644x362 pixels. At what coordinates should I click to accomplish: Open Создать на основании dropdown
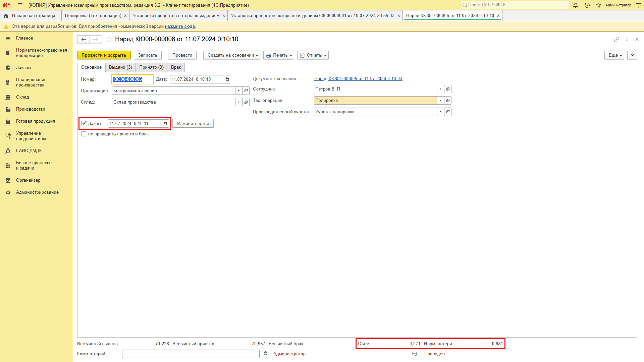pyautogui.click(x=232, y=55)
